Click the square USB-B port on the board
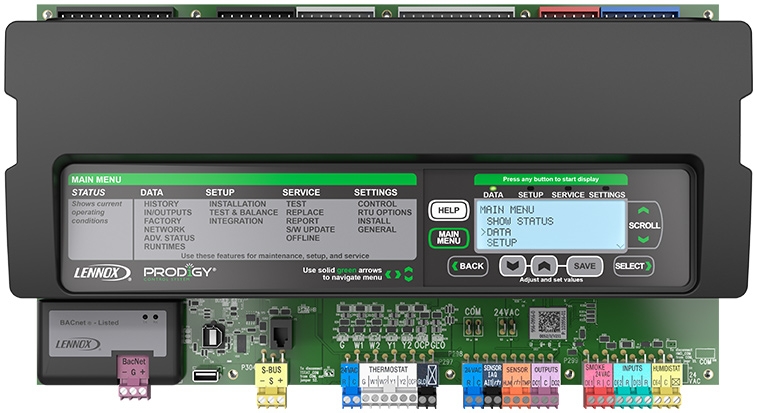 tap(213, 335)
